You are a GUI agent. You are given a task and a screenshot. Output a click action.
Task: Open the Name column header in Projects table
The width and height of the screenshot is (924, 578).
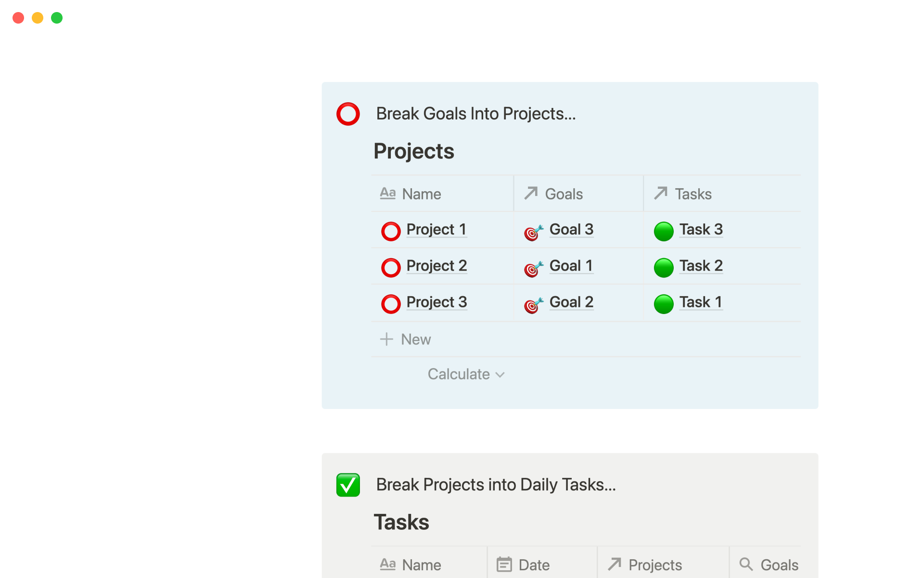pos(421,194)
